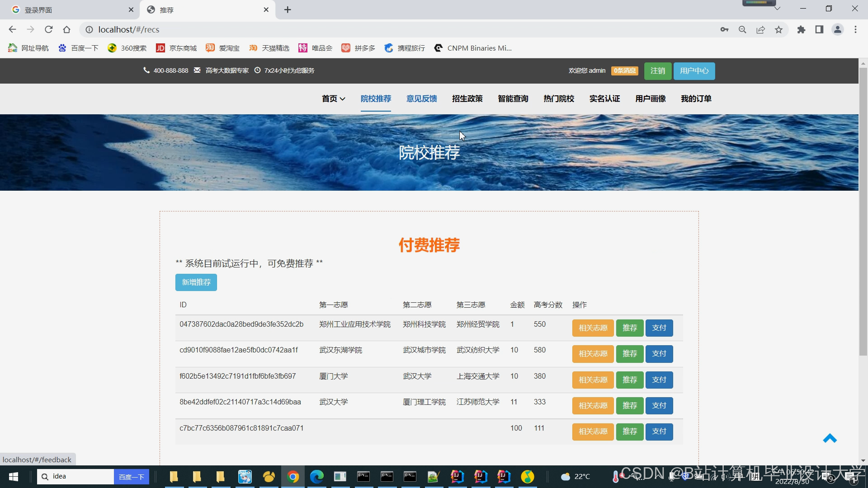Expand the 首页 dropdown menu

click(x=333, y=99)
